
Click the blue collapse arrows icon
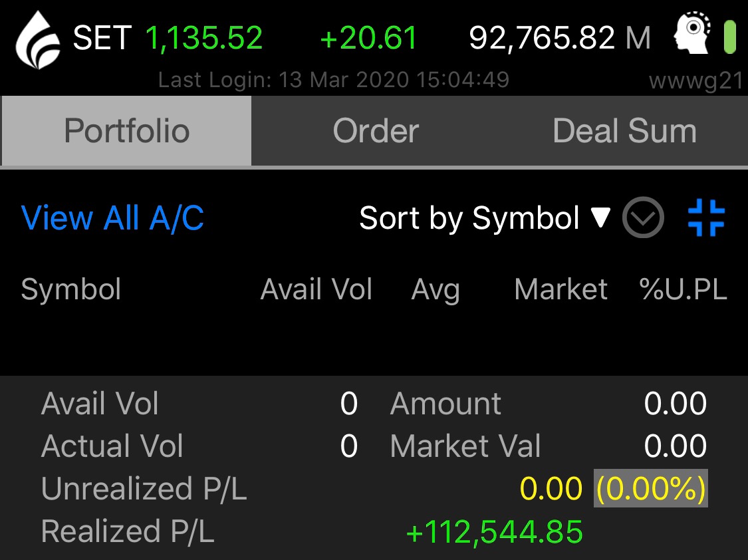pos(706,218)
